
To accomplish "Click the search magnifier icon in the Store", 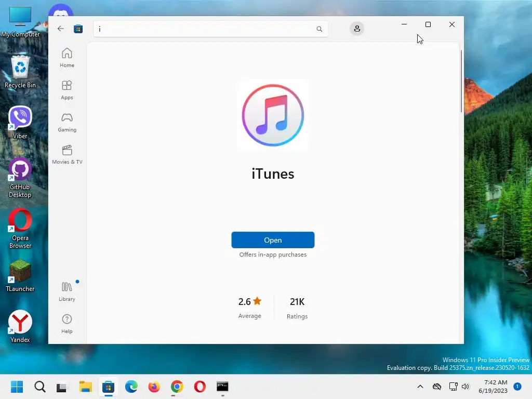I will pyautogui.click(x=320, y=29).
